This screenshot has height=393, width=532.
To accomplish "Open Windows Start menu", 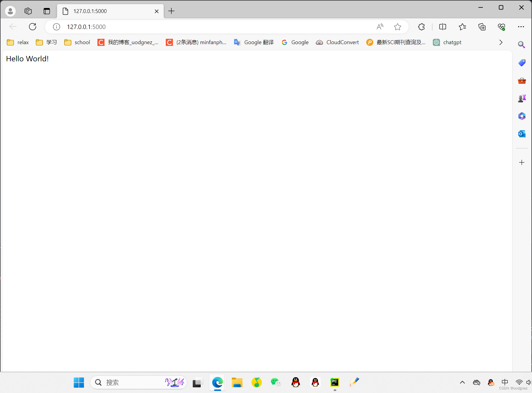I will pos(79,382).
